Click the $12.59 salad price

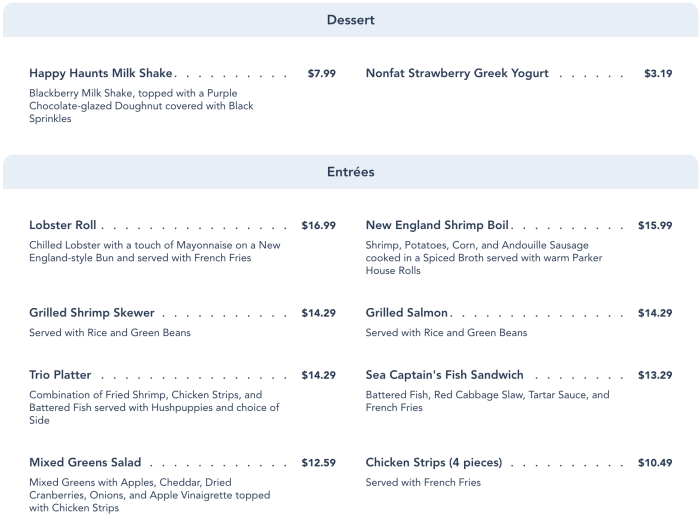tap(318, 463)
